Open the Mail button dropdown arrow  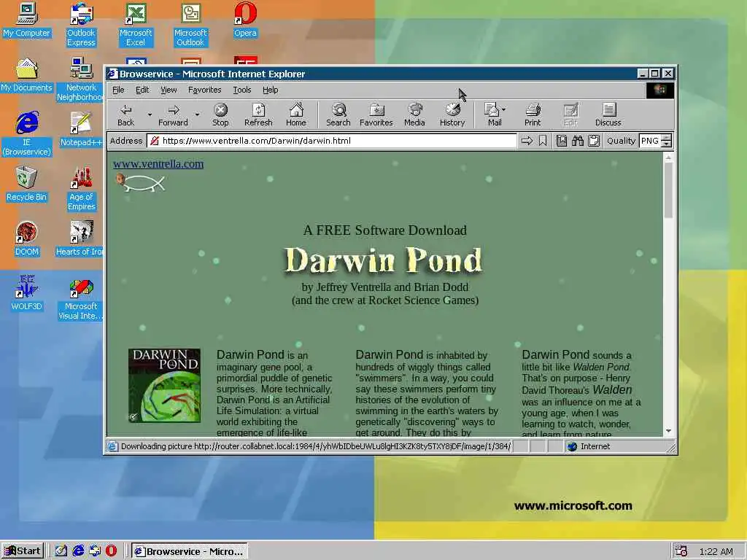[504, 109]
